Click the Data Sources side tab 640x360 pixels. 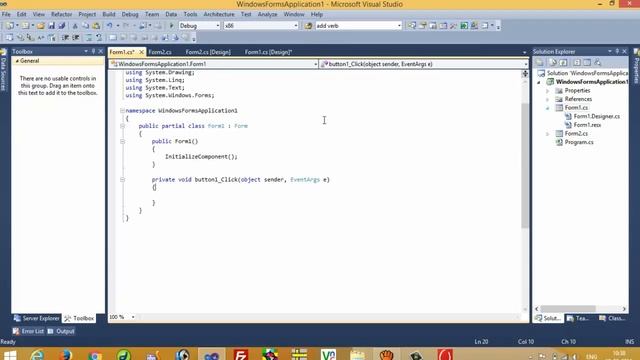(x=3, y=70)
